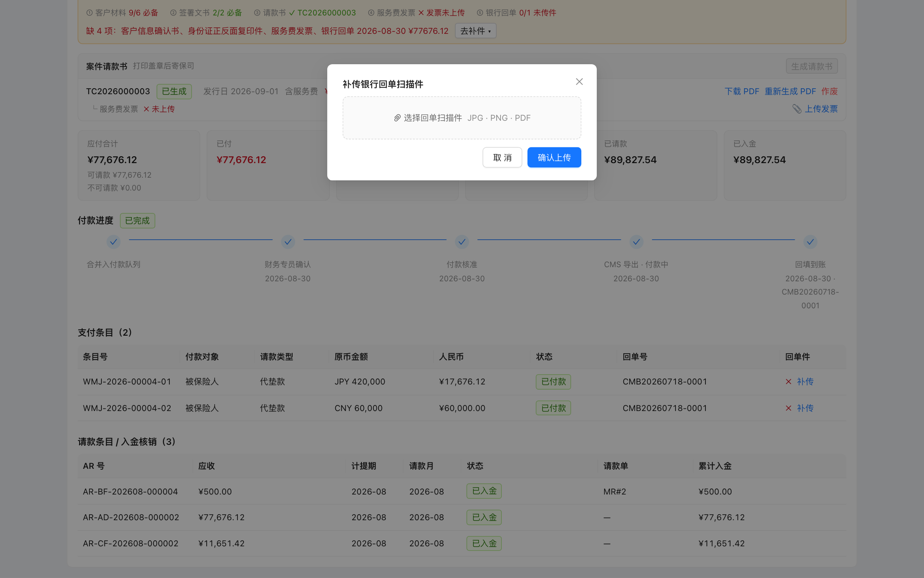Click the CMS 导出 step checkmark

pyautogui.click(x=637, y=242)
